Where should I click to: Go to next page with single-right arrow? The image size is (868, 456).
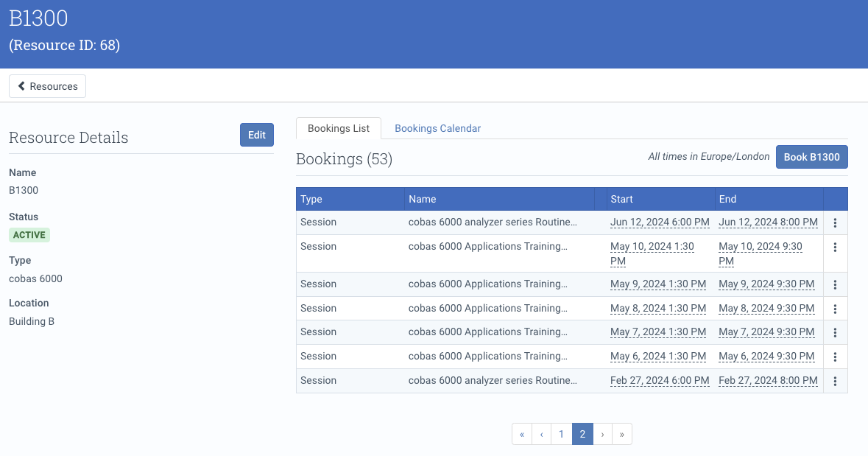(602, 434)
